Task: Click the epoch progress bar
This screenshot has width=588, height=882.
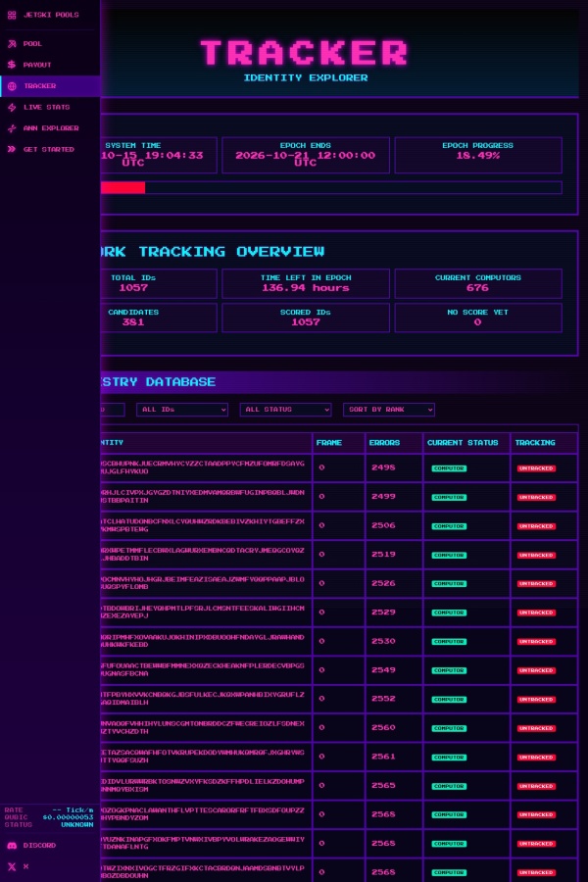Action: point(331,187)
